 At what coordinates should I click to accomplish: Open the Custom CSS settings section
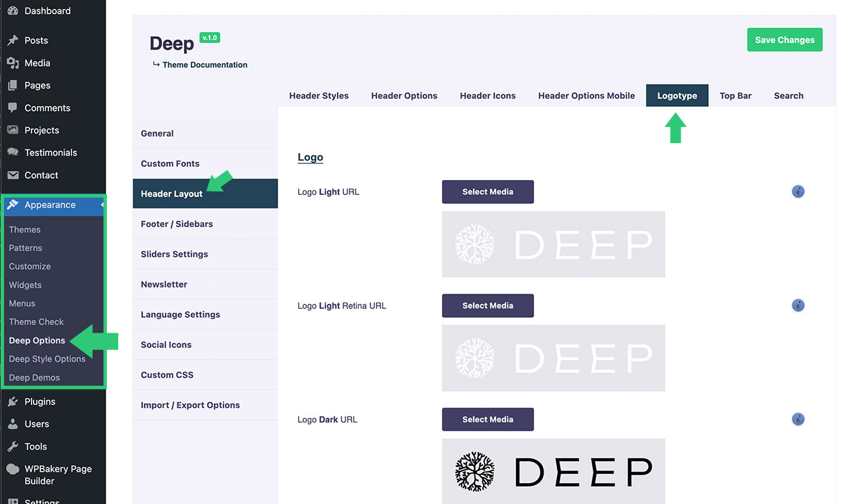167,375
